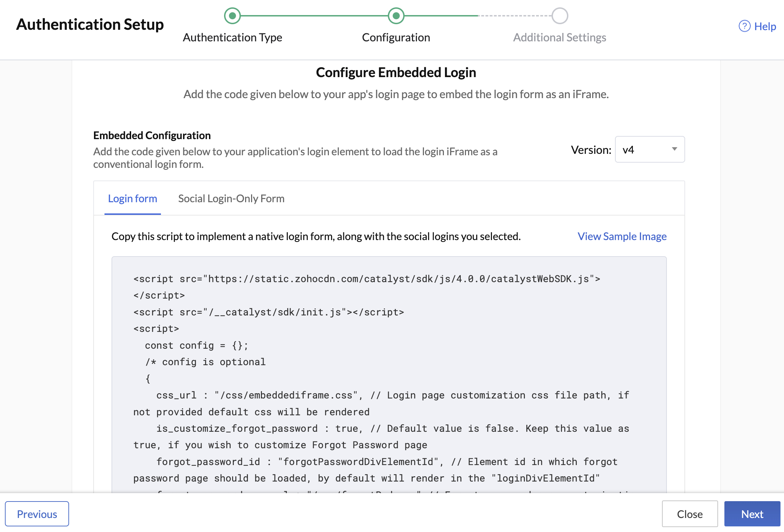Image resolution: width=784 pixels, height=532 pixels.
Task: Select the Login form tab
Action: point(133,198)
